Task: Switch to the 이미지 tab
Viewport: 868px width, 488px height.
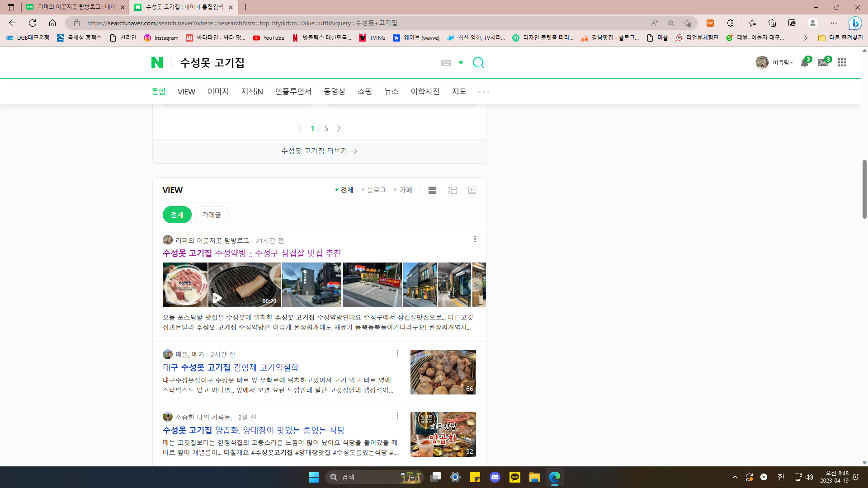Action: point(218,91)
